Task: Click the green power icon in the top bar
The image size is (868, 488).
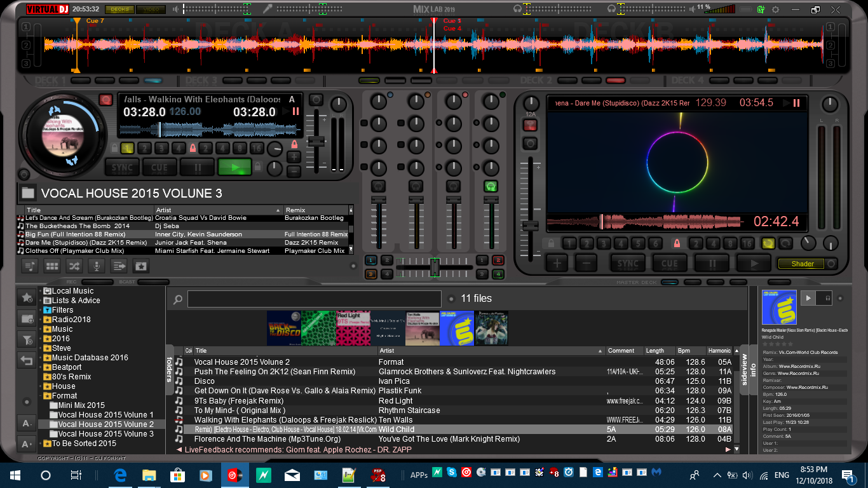Action: [761, 10]
